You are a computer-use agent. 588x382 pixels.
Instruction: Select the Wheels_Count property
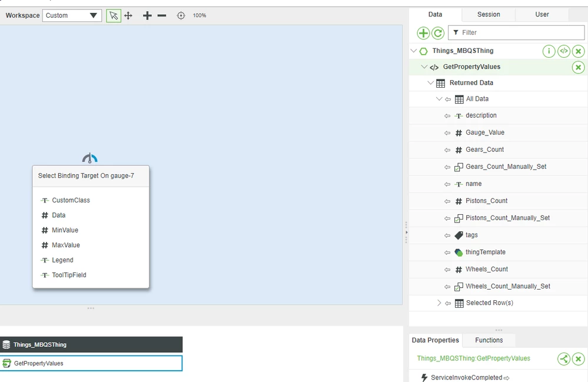[x=499, y=270]
